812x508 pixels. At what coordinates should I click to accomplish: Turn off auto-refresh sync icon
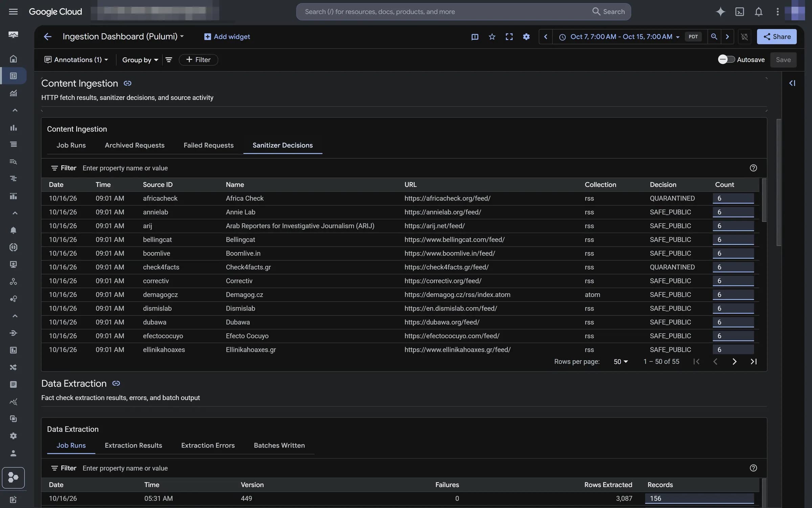[x=744, y=37]
